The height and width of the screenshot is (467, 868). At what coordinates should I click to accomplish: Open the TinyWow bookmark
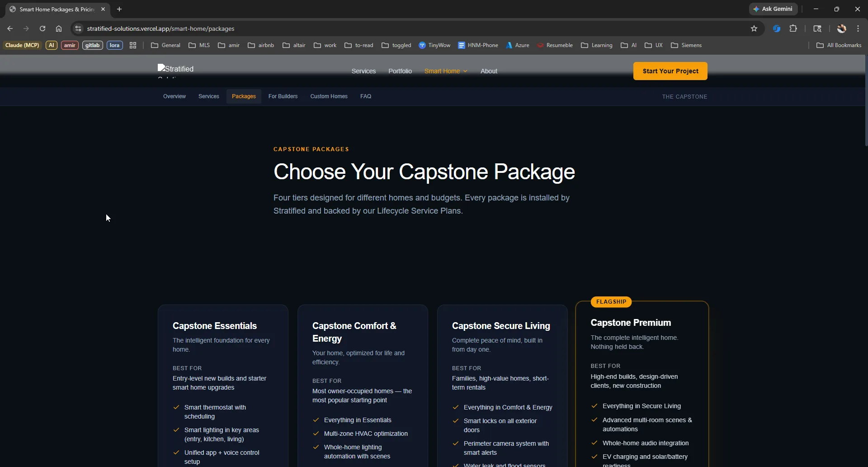434,45
